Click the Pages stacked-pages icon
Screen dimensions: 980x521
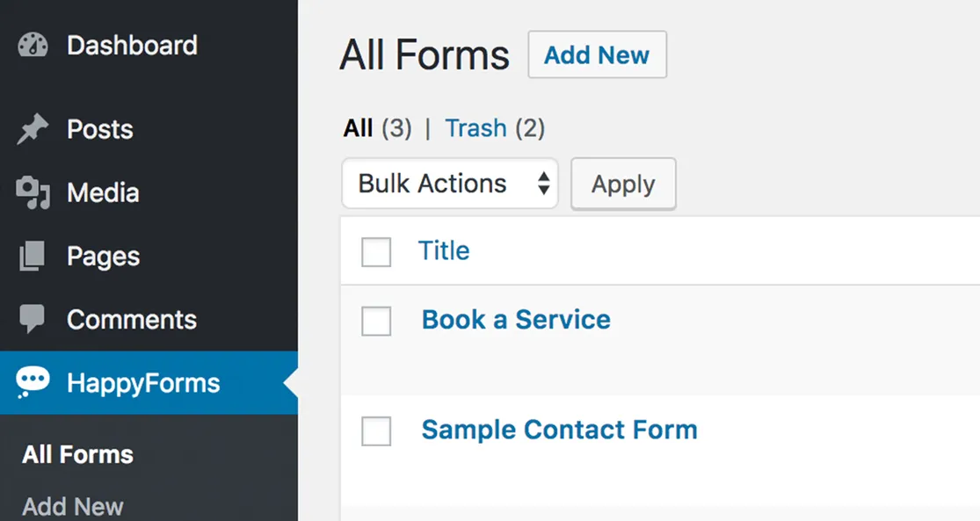[x=32, y=255]
